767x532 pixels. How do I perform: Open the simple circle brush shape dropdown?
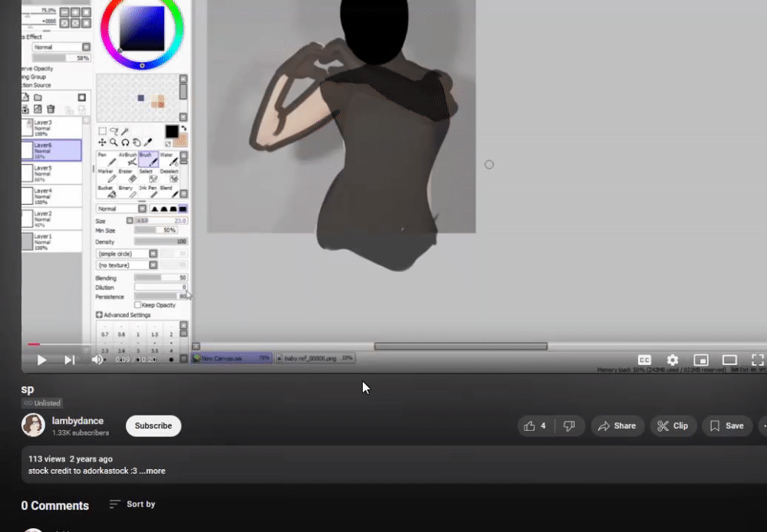coord(127,254)
